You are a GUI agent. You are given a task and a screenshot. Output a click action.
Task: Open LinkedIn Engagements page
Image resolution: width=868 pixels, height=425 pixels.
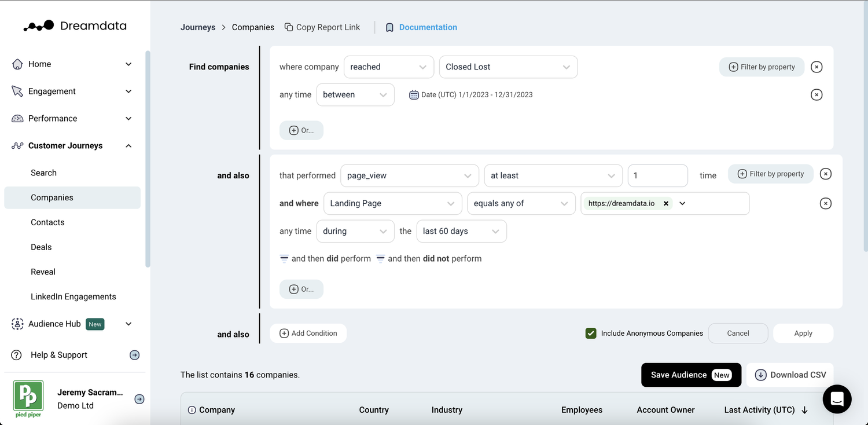(x=73, y=296)
